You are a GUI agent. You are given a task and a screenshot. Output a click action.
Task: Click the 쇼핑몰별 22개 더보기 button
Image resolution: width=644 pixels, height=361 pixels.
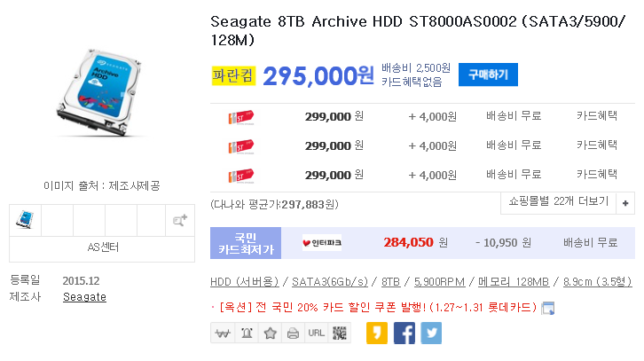[558, 201]
